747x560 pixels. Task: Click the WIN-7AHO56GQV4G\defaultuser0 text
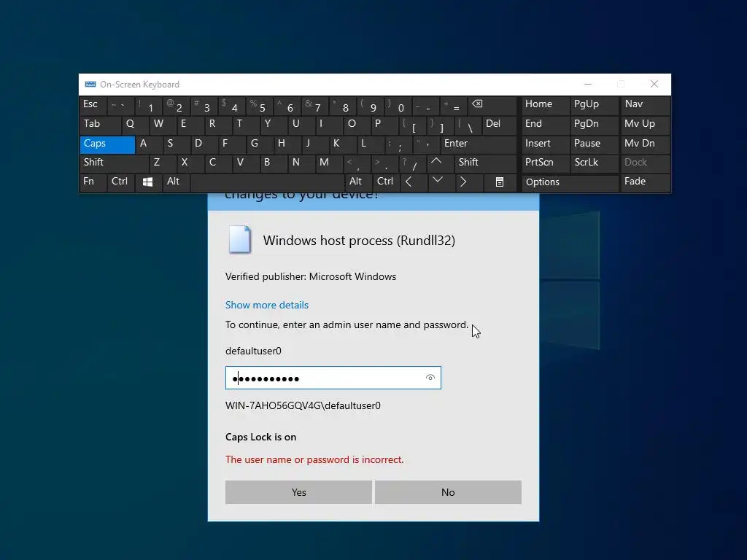303,405
